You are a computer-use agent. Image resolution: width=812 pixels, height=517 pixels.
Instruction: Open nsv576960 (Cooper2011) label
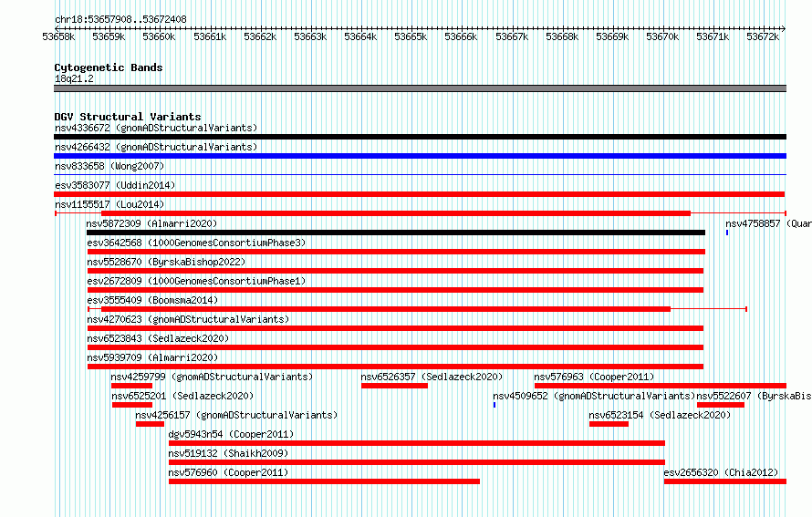(x=228, y=472)
